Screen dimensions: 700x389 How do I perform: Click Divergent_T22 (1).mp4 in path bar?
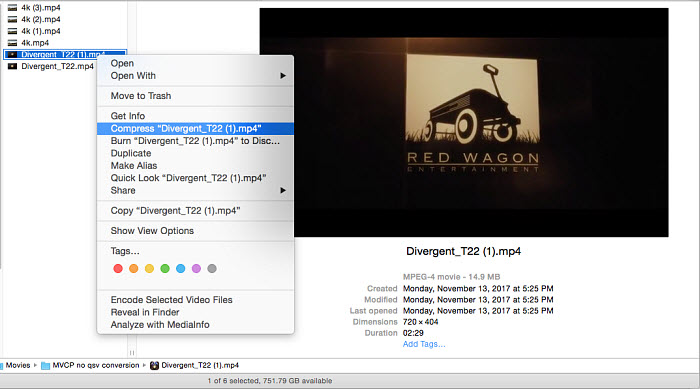[200, 365]
